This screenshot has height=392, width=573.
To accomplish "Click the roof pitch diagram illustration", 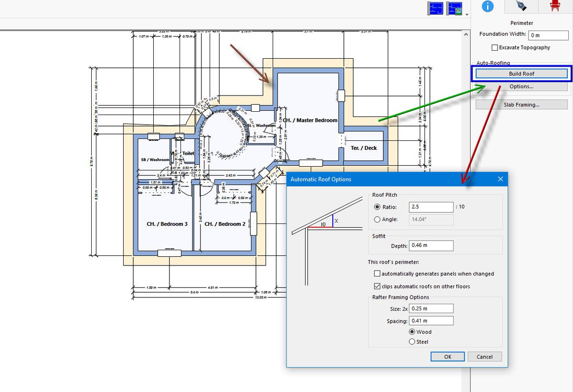I will (x=327, y=241).
